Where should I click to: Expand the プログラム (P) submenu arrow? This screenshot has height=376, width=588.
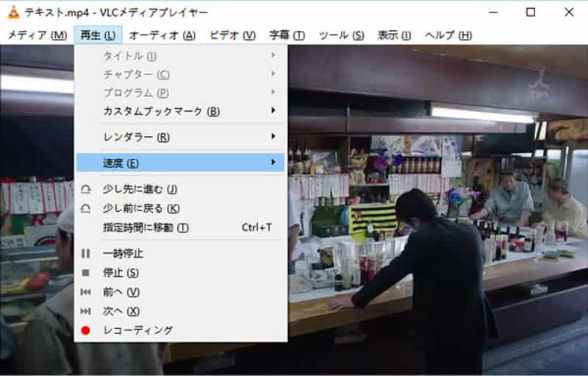pos(273,92)
